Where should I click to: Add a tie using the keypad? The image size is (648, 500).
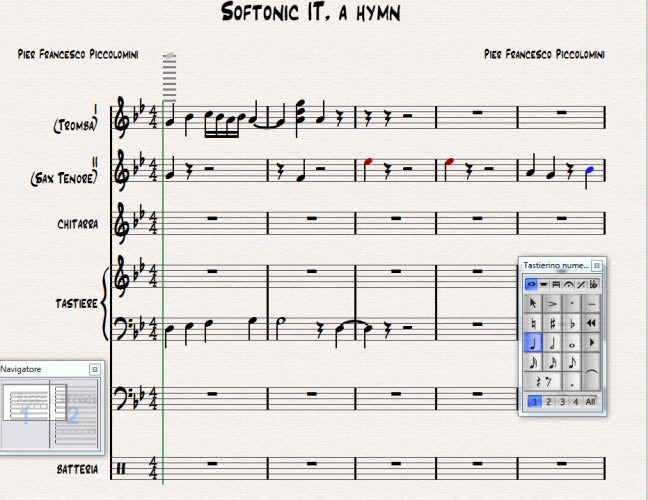click(591, 372)
